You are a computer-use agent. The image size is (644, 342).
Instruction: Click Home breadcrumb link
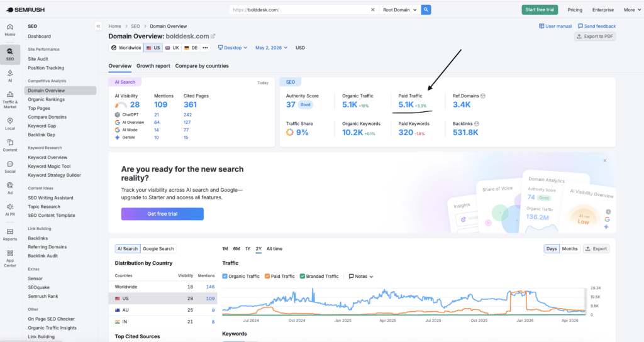click(x=114, y=26)
